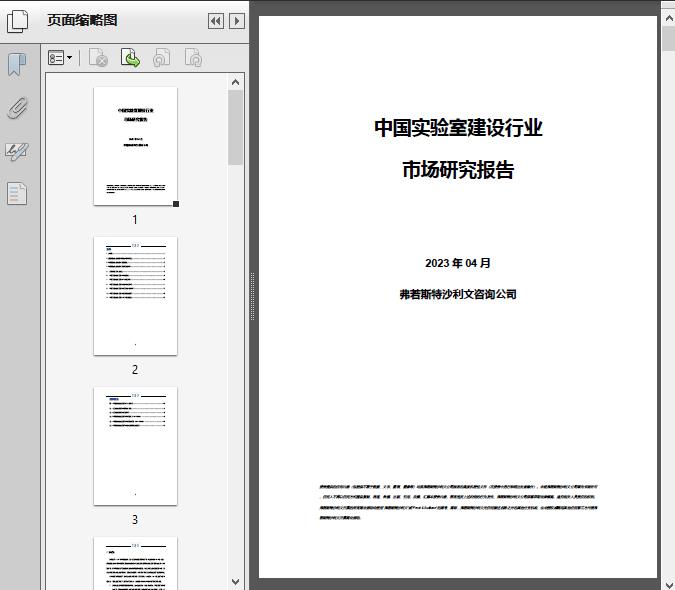Open the Attachments paperclip panel

click(x=17, y=108)
